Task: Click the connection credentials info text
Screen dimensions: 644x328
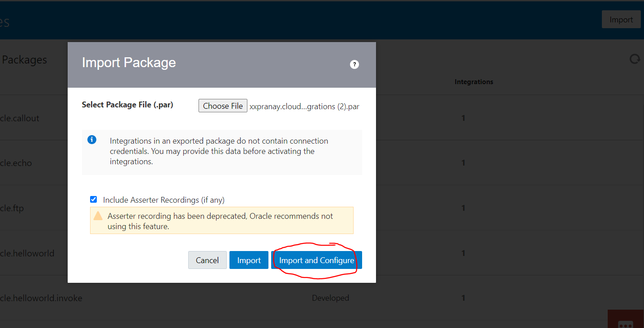Action: click(219, 151)
